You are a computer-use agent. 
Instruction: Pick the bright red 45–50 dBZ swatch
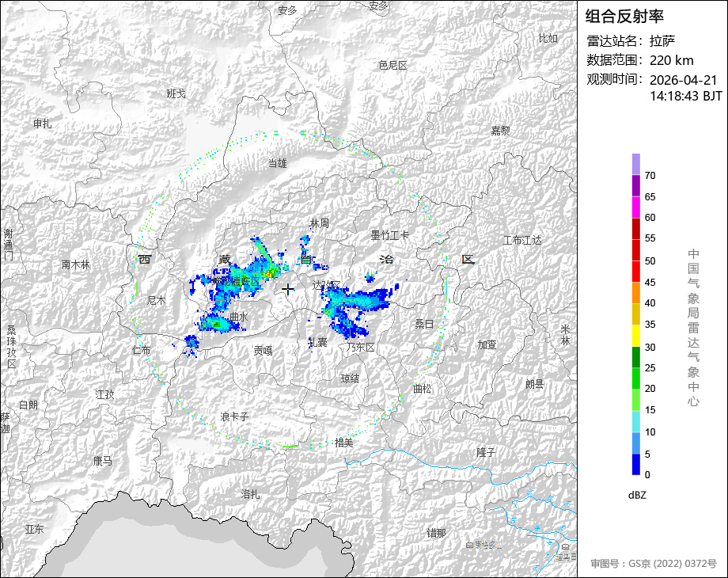(x=636, y=272)
